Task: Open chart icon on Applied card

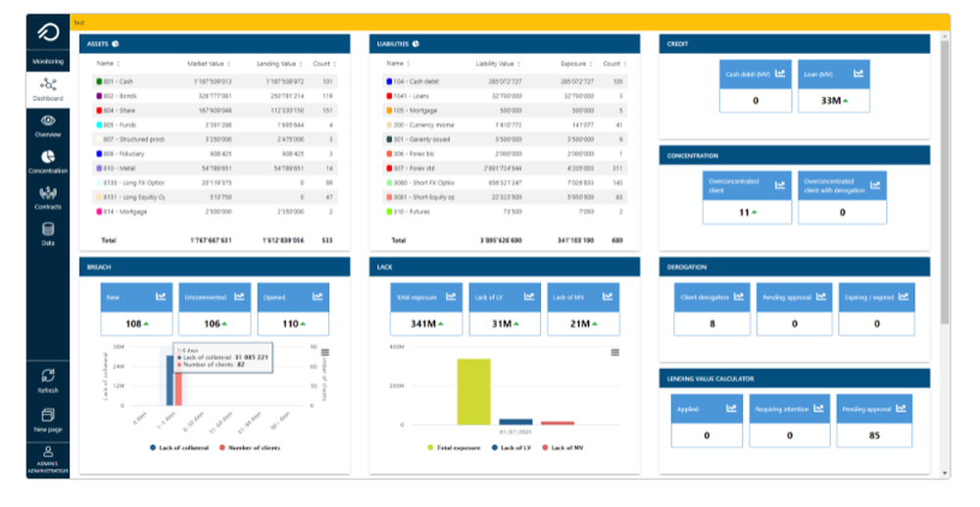Action: 731,408
